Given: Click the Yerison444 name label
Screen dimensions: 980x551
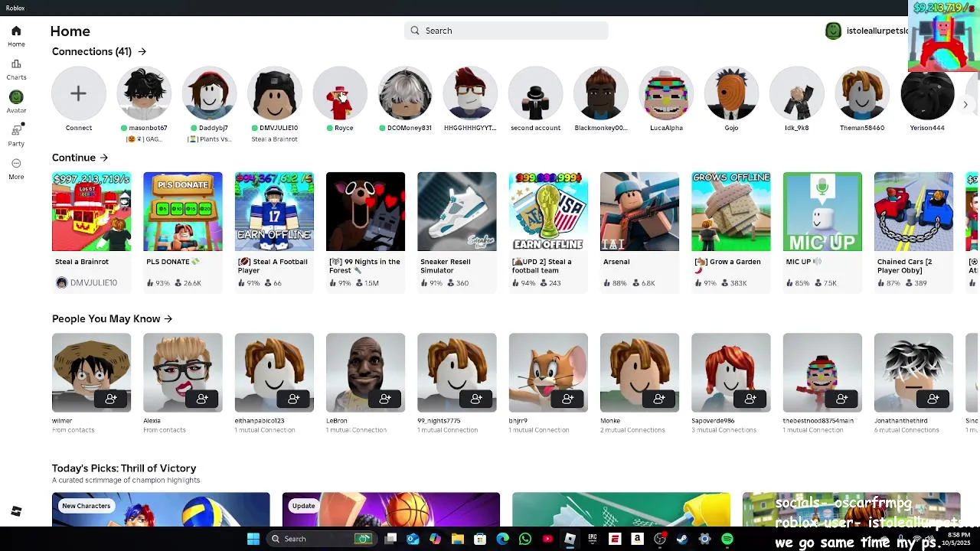Looking at the screenshot, I should [927, 128].
